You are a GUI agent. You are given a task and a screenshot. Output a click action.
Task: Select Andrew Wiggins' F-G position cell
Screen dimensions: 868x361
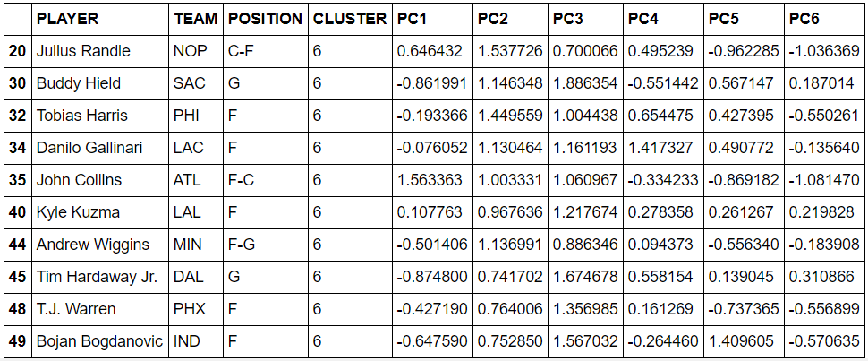pos(266,245)
